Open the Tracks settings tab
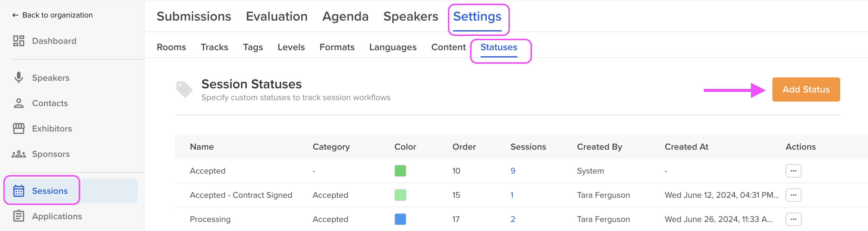The image size is (868, 231). click(214, 47)
